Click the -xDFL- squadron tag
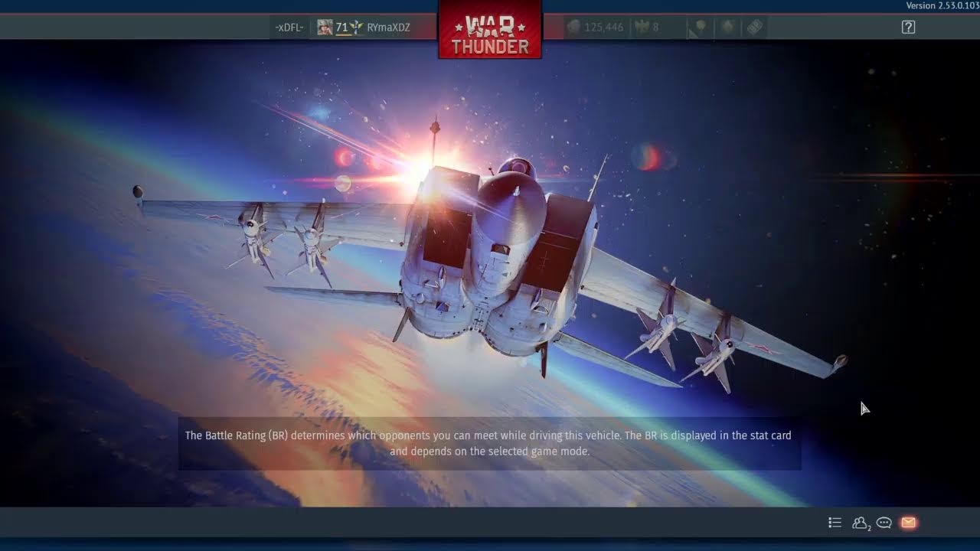980x551 pixels. (289, 28)
